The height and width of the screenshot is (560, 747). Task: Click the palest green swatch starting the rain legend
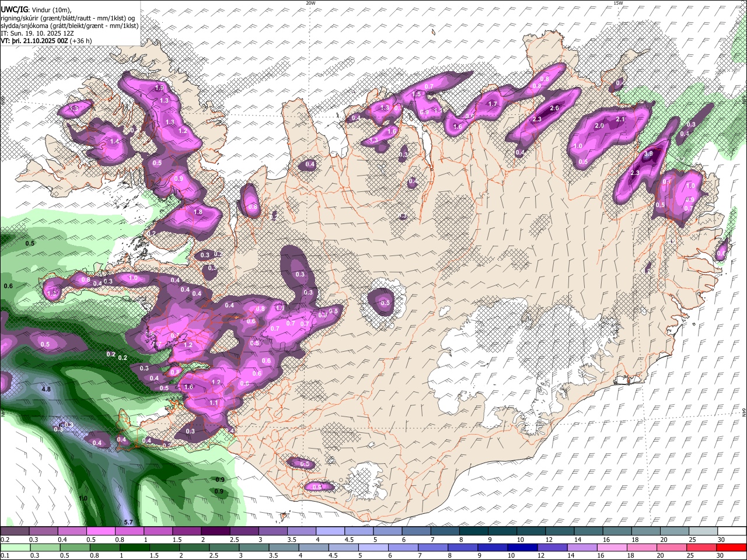coord(15,548)
